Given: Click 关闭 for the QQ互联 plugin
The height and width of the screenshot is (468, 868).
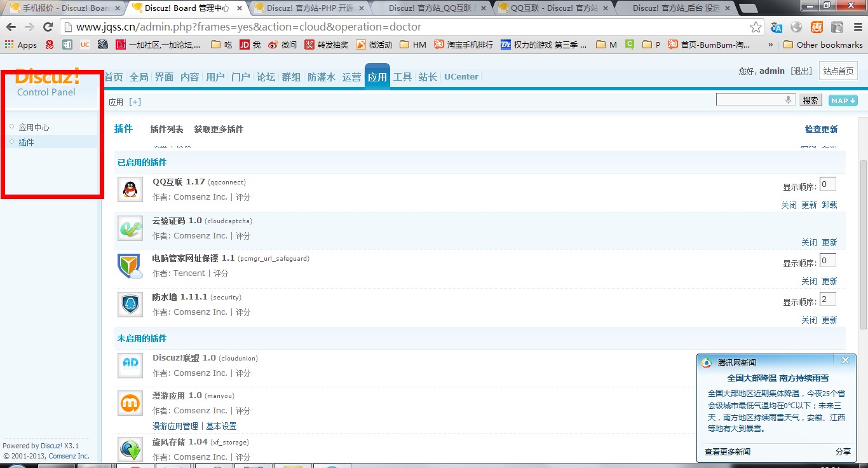Looking at the screenshot, I should [x=789, y=205].
